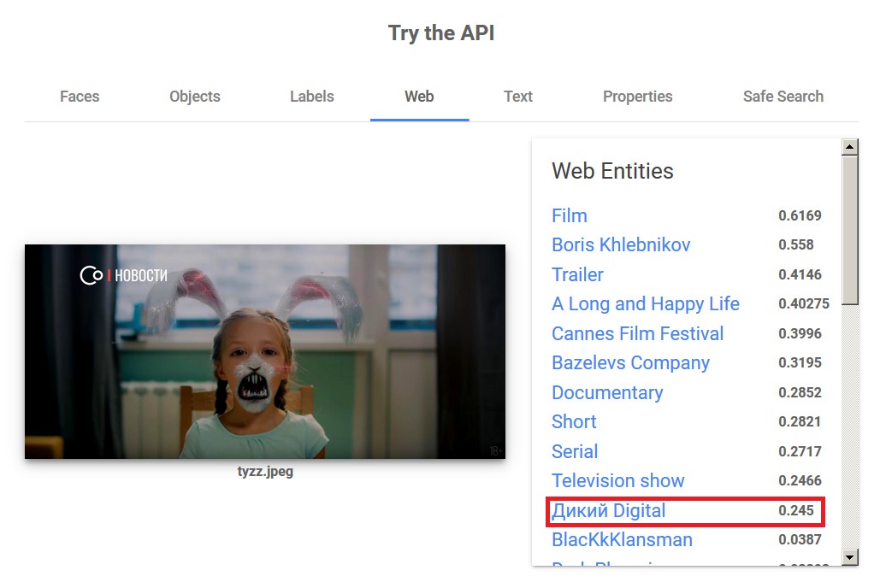The width and height of the screenshot is (886, 588).
Task: Switch to the Text tab
Action: coord(518,97)
